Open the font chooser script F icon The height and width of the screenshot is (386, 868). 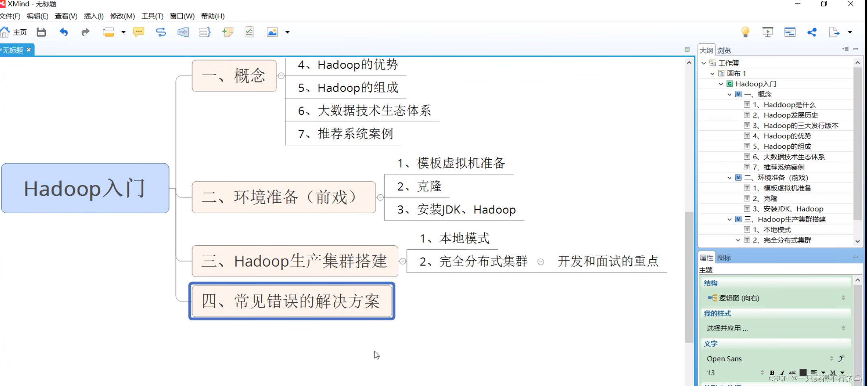pos(841,358)
